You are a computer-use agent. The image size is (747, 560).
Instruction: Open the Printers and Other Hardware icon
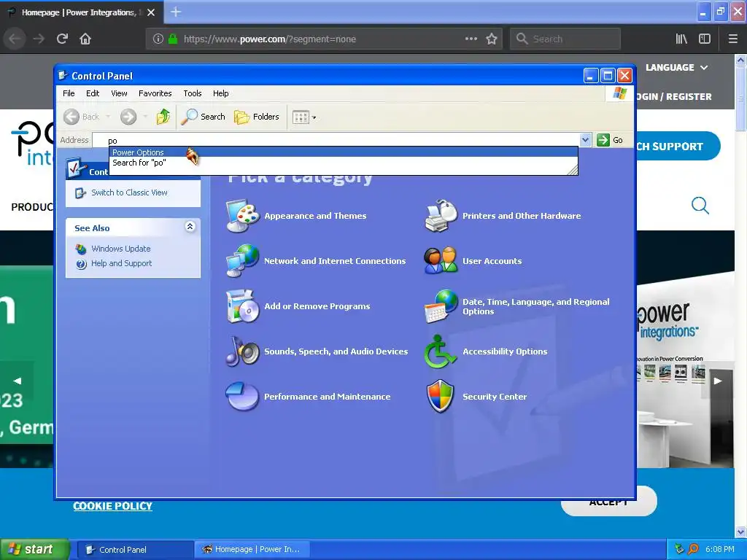(441, 216)
